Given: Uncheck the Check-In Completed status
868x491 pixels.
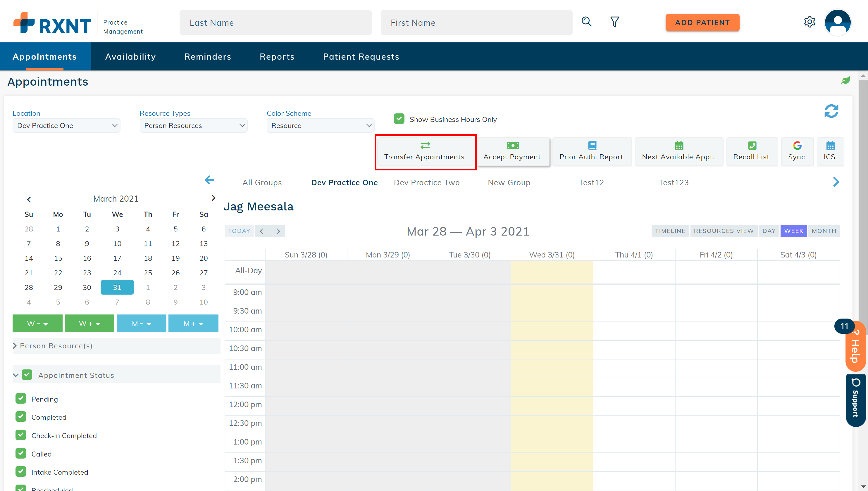Looking at the screenshot, I should 21,435.
